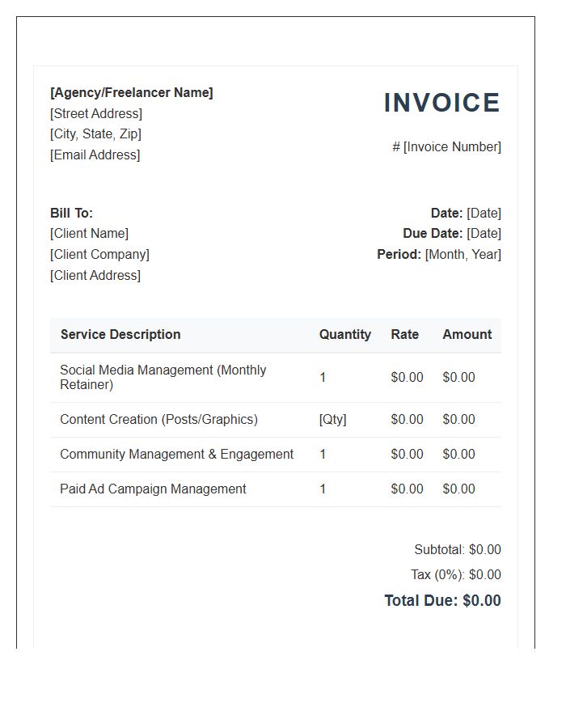
Task: Select the amount in Paid Ad Campaign row
Action: pos(458,489)
